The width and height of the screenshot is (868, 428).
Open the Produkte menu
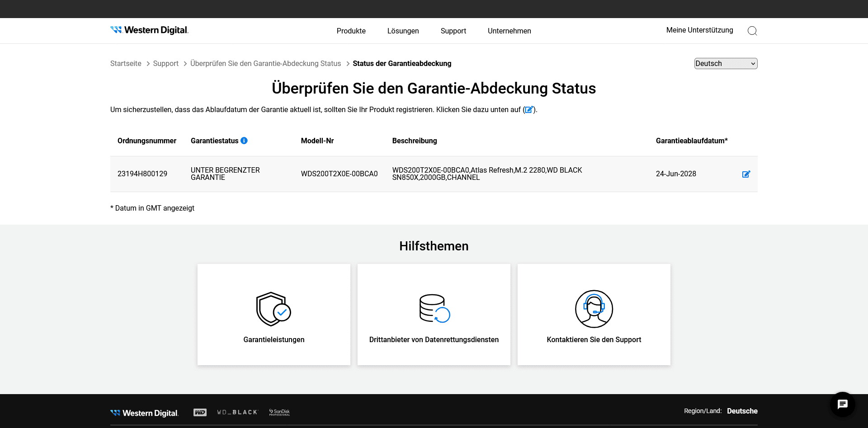[x=351, y=31]
